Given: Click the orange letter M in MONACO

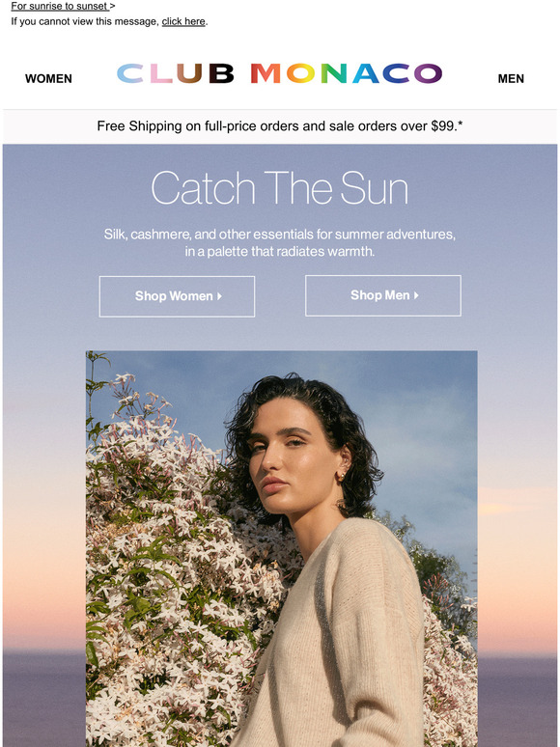Looking at the screenshot, I should pyautogui.click(x=266, y=74).
